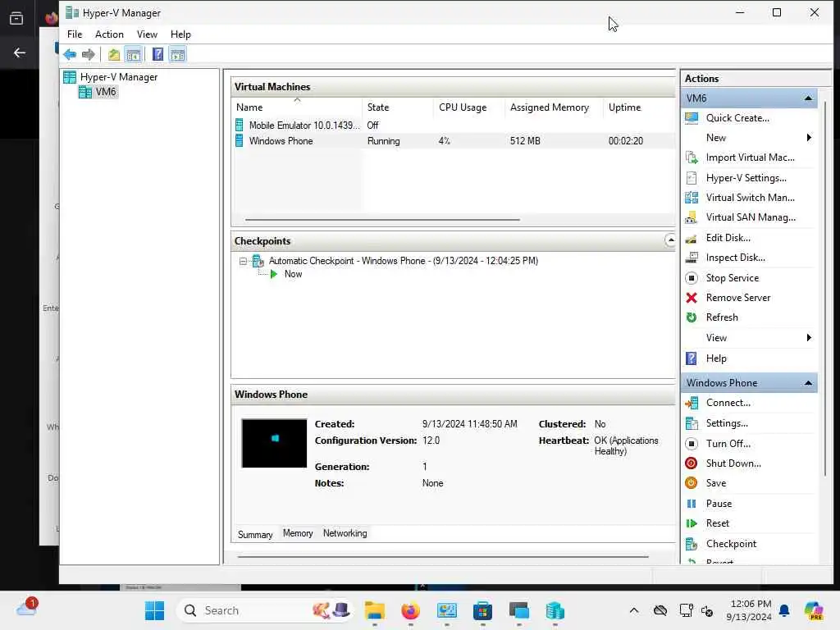Open Firefox from the taskbar
The width and height of the screenshot is (840, 630).
(411, 610)
